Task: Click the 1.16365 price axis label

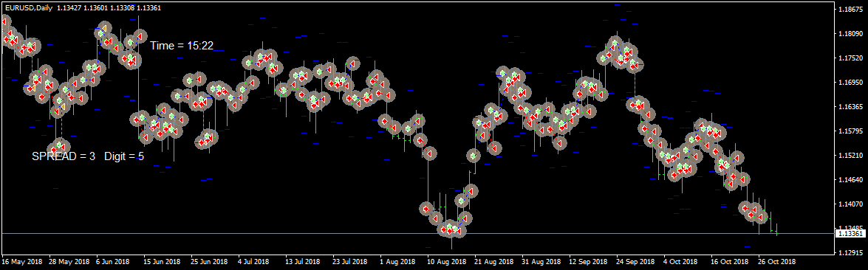Action: pos(850,106)
